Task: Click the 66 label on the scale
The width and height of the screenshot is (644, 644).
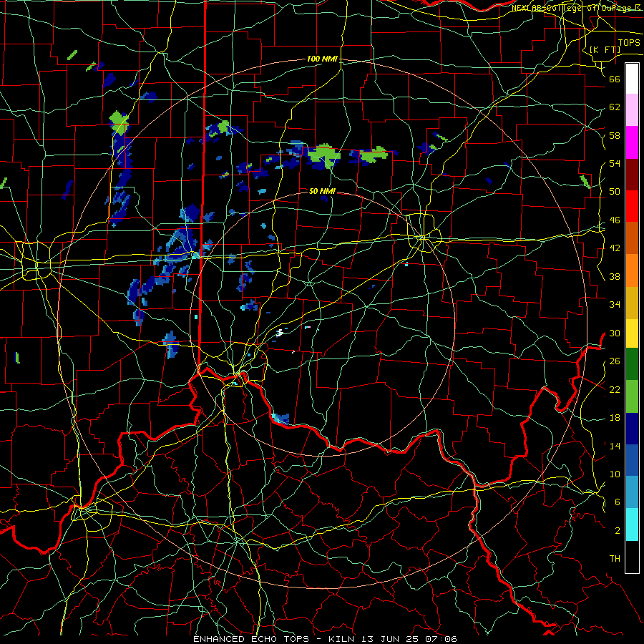Action: 615,79
